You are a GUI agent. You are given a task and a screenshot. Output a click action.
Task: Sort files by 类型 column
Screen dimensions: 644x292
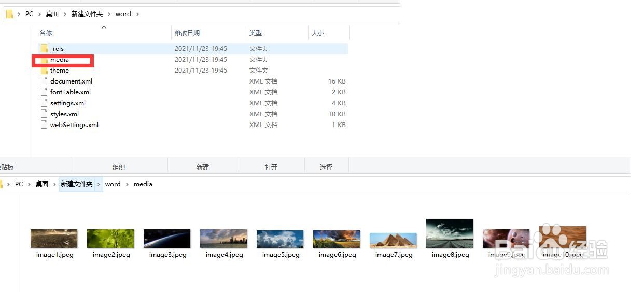(x=256, y=33)
